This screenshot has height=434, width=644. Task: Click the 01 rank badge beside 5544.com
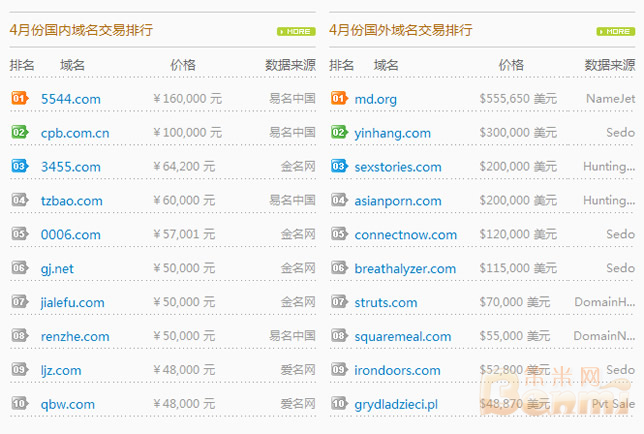[20, 98]
